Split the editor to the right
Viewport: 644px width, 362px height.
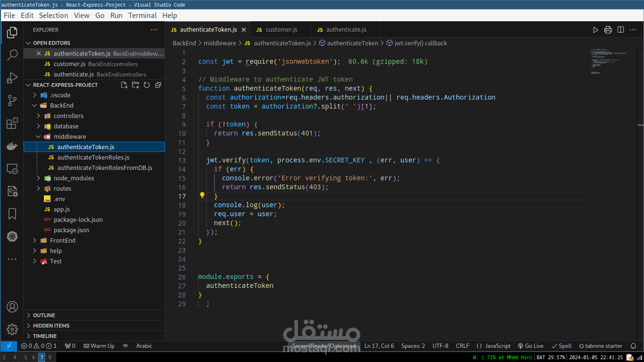coord(620,30)
